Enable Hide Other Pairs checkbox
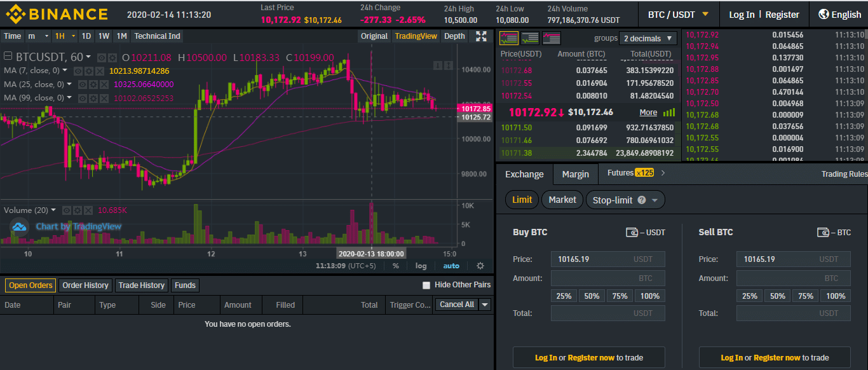Image resolution: width=868 pixels, height=370 pixels. pos(426,285)
